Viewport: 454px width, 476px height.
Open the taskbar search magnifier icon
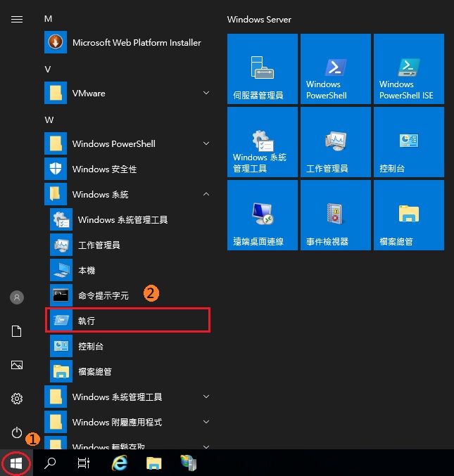51,463
